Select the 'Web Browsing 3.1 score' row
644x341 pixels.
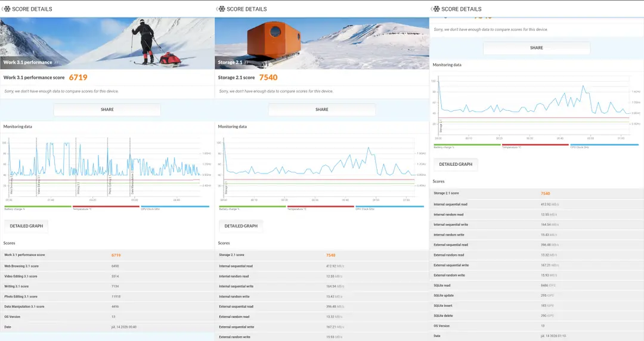click(x=107, y=266)
